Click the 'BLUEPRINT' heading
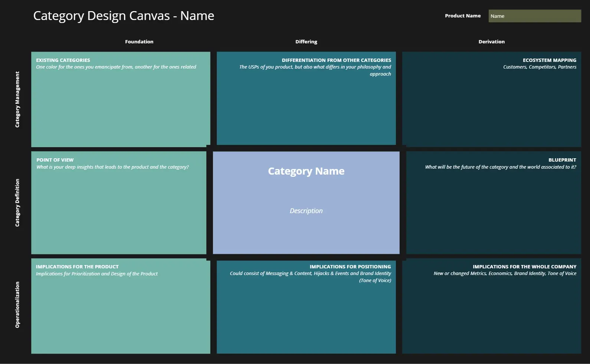Viewport: 590px width, 364px height. click(562, 160)
